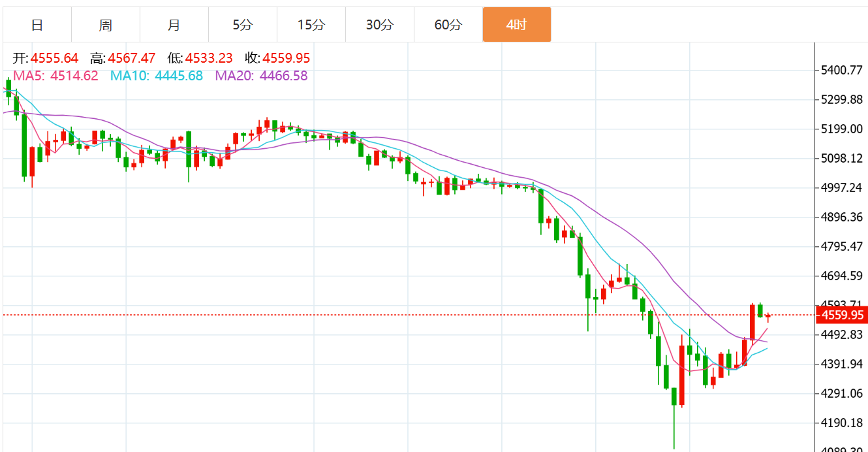
Task: Select the 周 weekly chart tab
Action: point(106,25)
